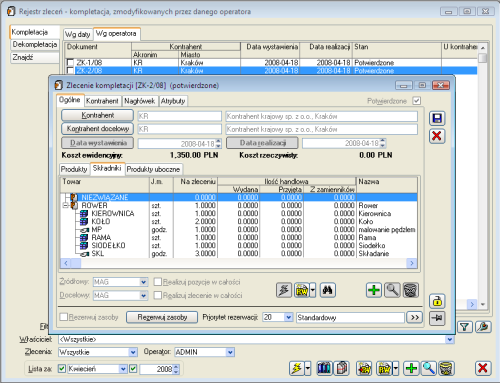Open the book shelf icon in the bottom toolbar
500x383 pixels.
click(324, 368)
